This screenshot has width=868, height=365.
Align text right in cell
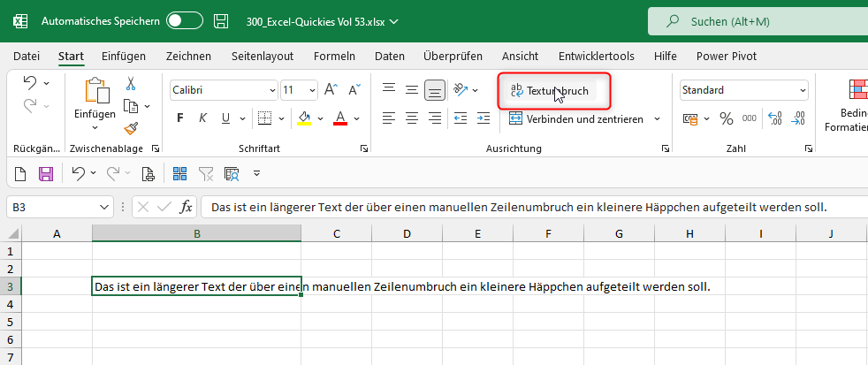[435, 118]
